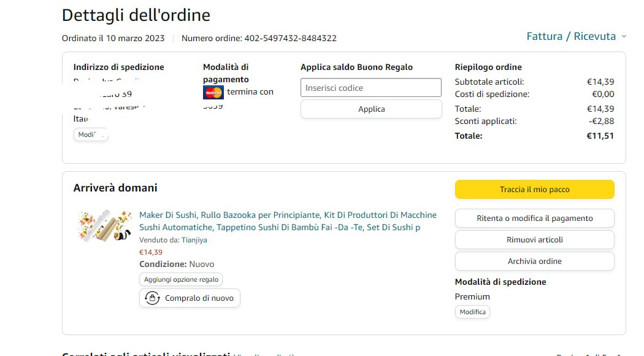The image size is (644, 356).
Task: Click the final Totale €11,51 amount
Action: pos(600,136)
